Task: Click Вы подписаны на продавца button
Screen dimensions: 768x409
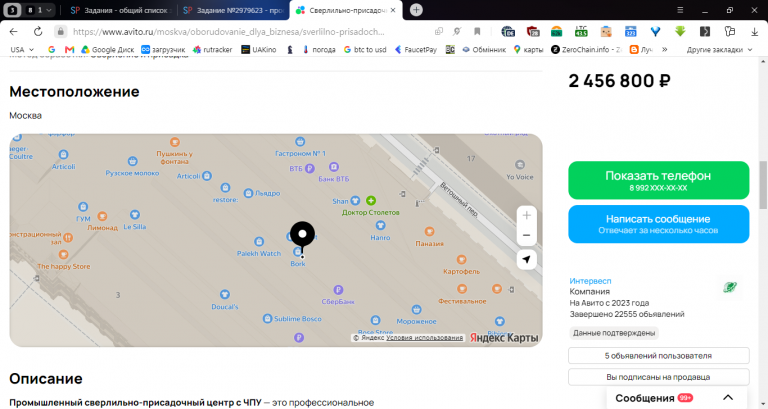Action: coord(658,377)
